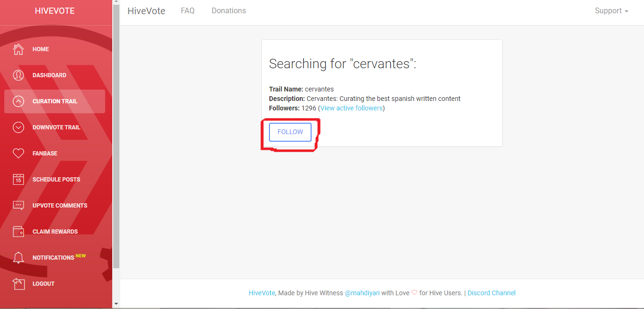Click the Upvote Comments speech bubble icon

[x=18, y=206]
